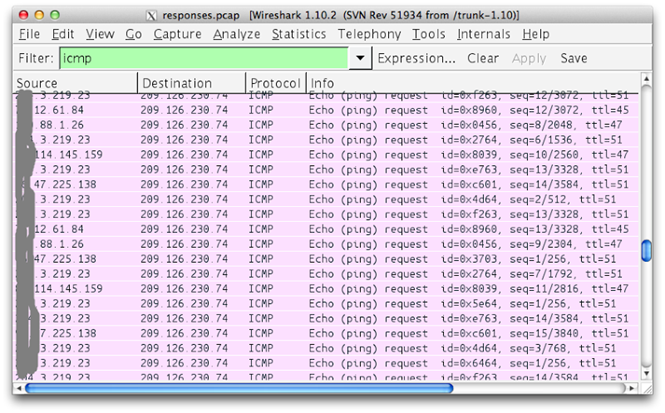Image resolution: width=665 pixels, height=413 pixels.
Task: Click the horizontal scrollbar at the bottom
Action: pyautogui.click(x=238, y=388)
